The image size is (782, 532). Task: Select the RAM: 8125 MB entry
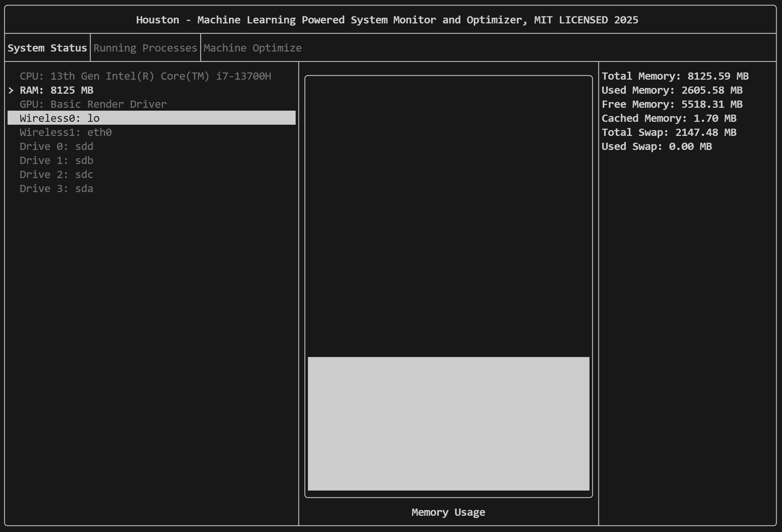tap(57, 90)
